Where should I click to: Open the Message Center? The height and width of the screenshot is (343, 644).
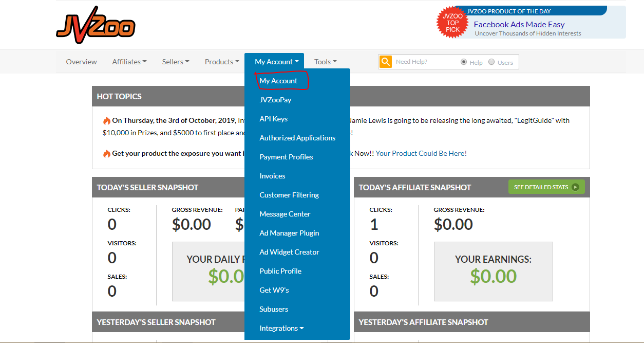(285, 214)
